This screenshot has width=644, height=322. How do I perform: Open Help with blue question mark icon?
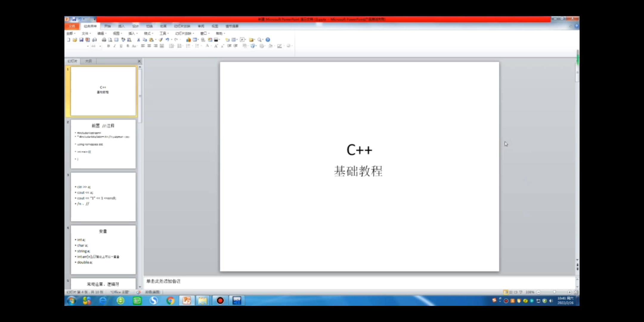click(x=268, y=40)
